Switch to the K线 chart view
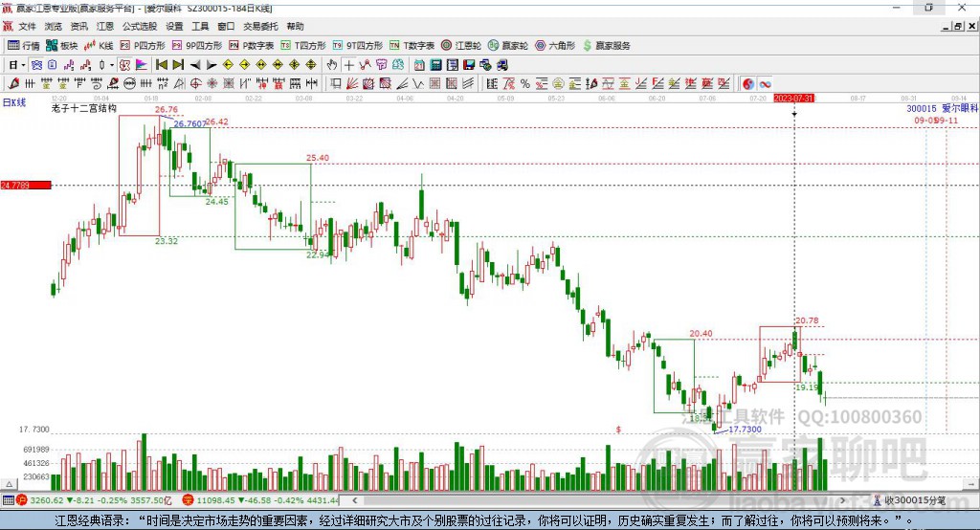The width and height of the screenshot is (980, 530). point(99,46)
